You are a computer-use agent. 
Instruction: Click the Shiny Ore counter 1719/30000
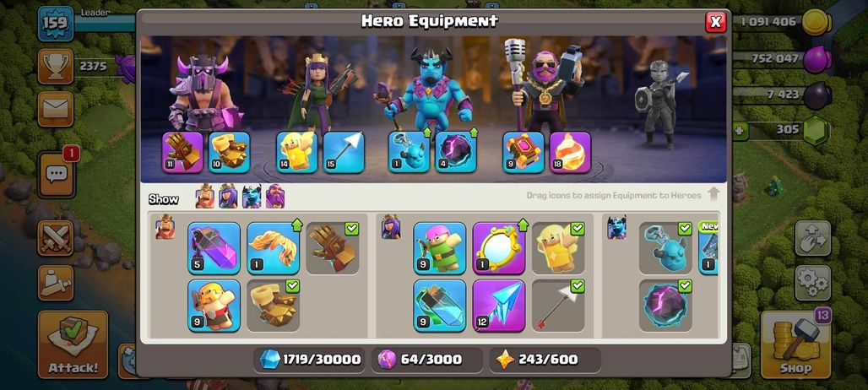coord(309,360)
